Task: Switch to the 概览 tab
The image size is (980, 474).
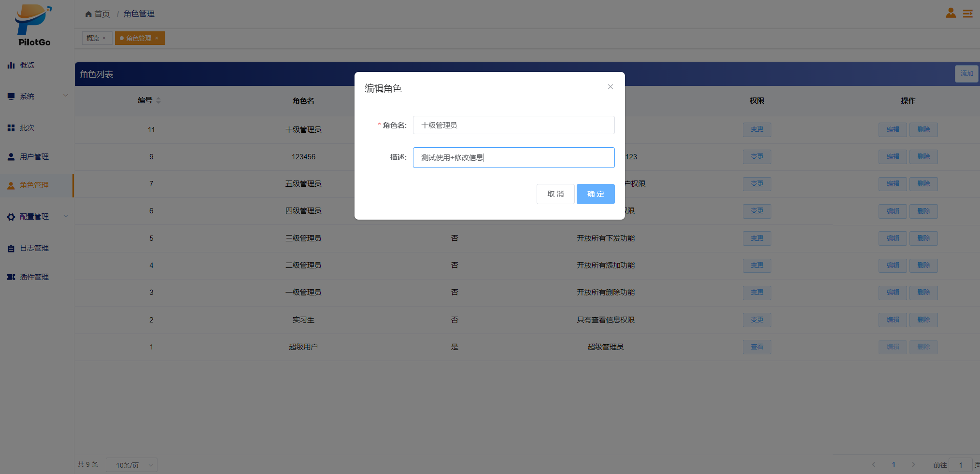Action: coord(93,38)
